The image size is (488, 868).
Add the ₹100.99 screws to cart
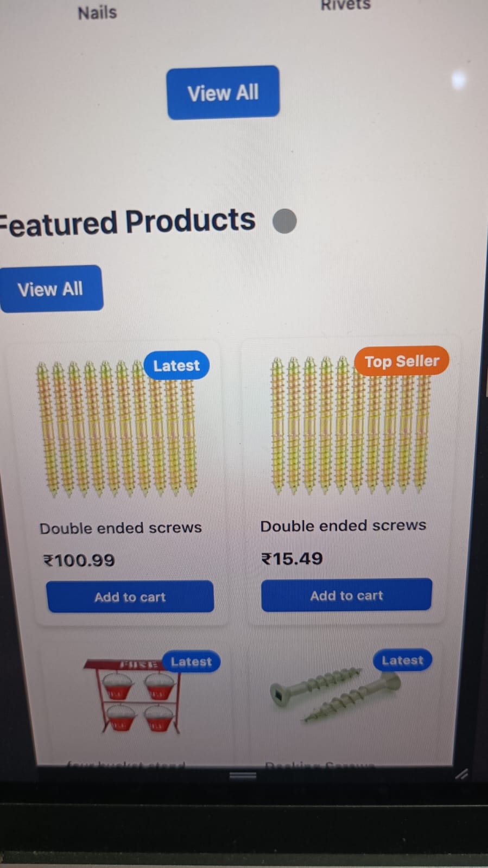click(130, 597)
